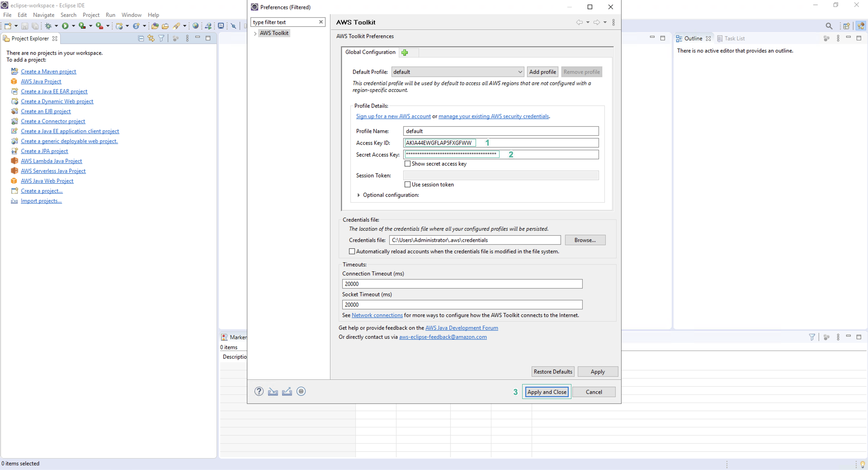The image size is (868, 470).
Task: Enable Use session token checkbox
Action: point(407,185)
